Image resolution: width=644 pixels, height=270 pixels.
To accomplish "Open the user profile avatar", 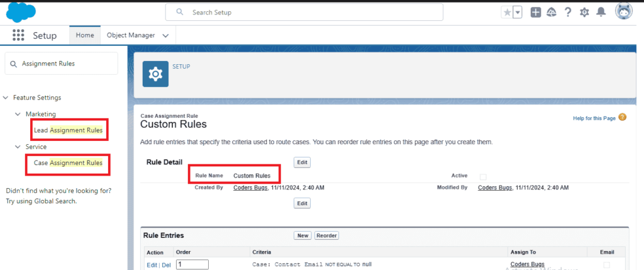I will tap(623, 11).
